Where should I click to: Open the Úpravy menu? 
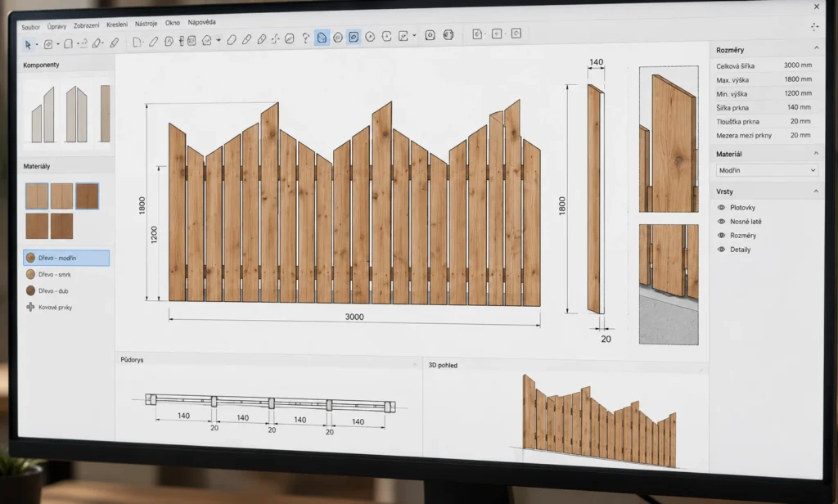[56, 26]
